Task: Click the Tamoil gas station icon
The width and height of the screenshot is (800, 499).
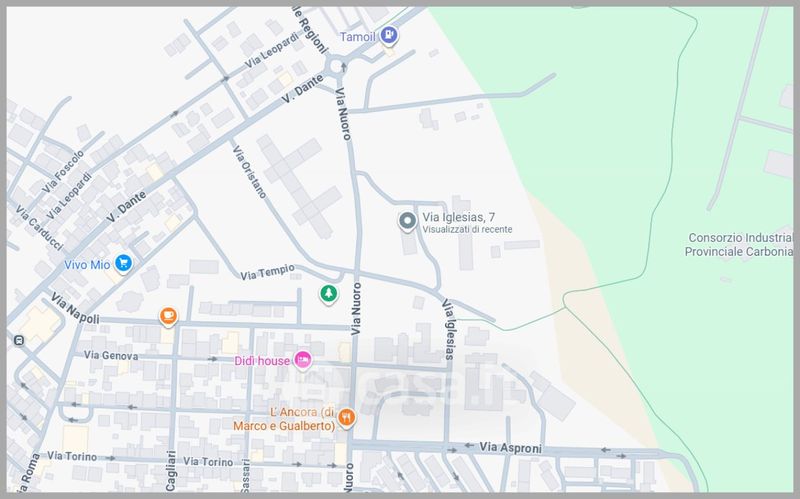Action: 390,37
